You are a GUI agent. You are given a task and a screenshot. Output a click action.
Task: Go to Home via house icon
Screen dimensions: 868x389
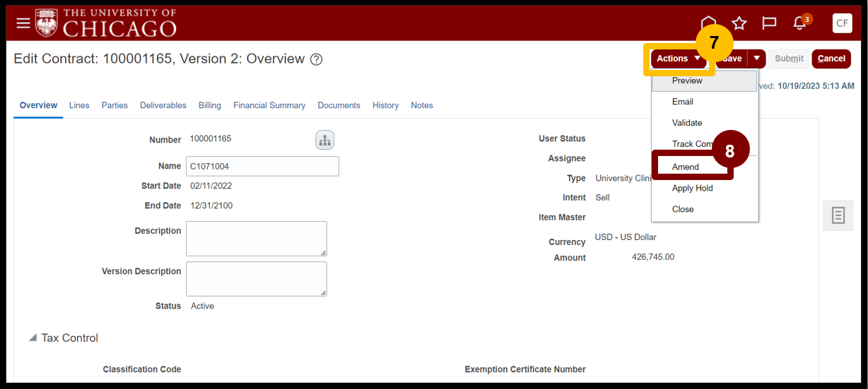point(708,23)
